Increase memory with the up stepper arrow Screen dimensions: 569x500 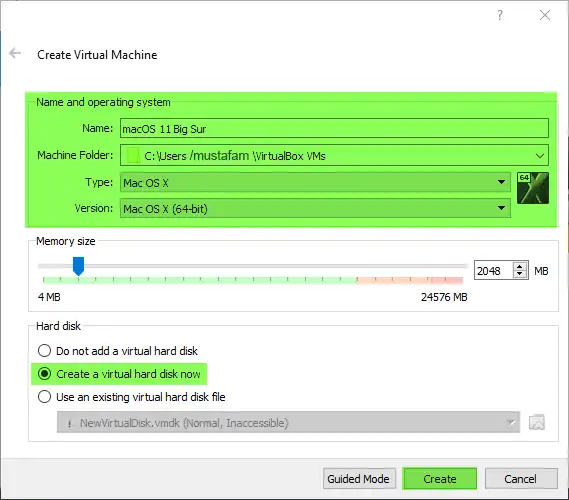coord(520,266)
